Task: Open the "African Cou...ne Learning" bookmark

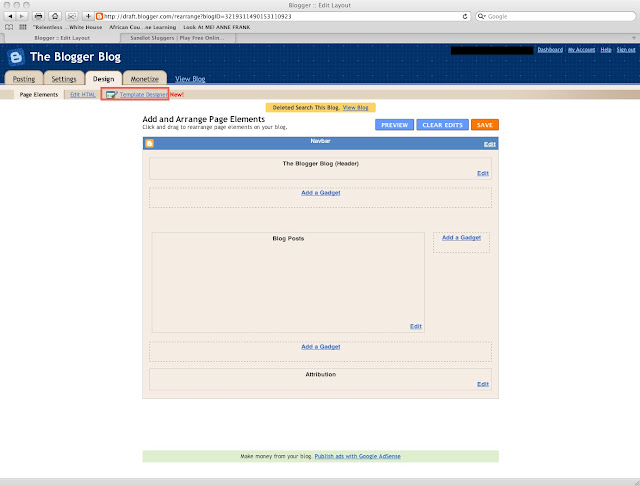Action: point(142,27)
